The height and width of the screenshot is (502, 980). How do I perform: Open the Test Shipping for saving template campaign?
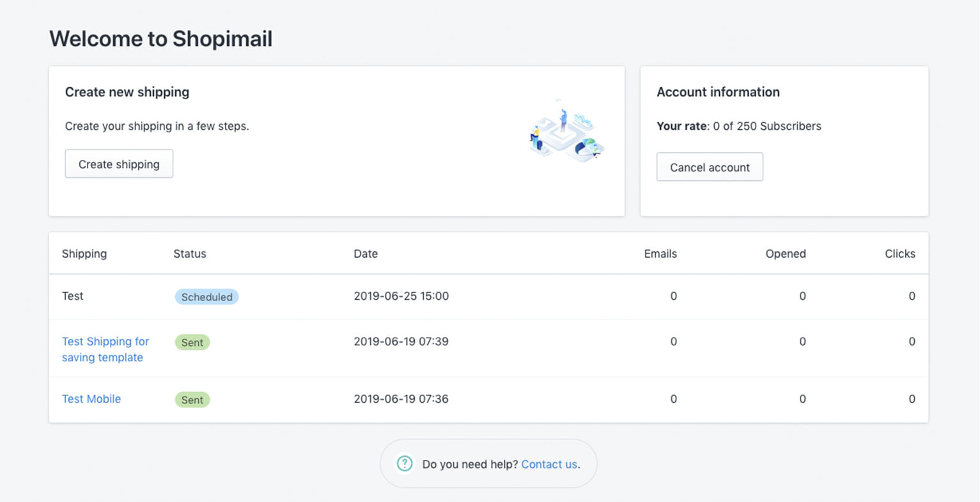(x=105, y=349)
